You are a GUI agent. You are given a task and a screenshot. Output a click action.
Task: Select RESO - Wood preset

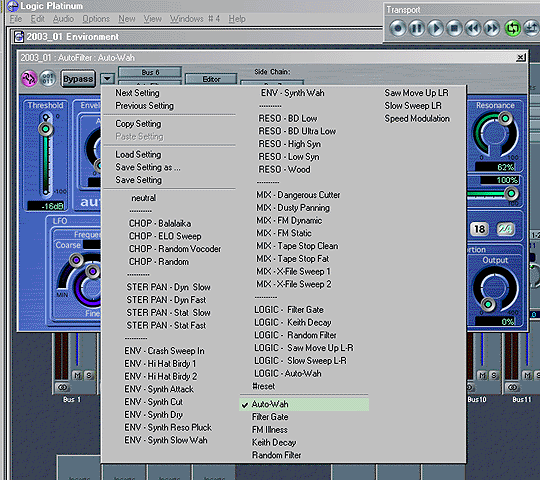pyautogui.click(x=284, y=169)
